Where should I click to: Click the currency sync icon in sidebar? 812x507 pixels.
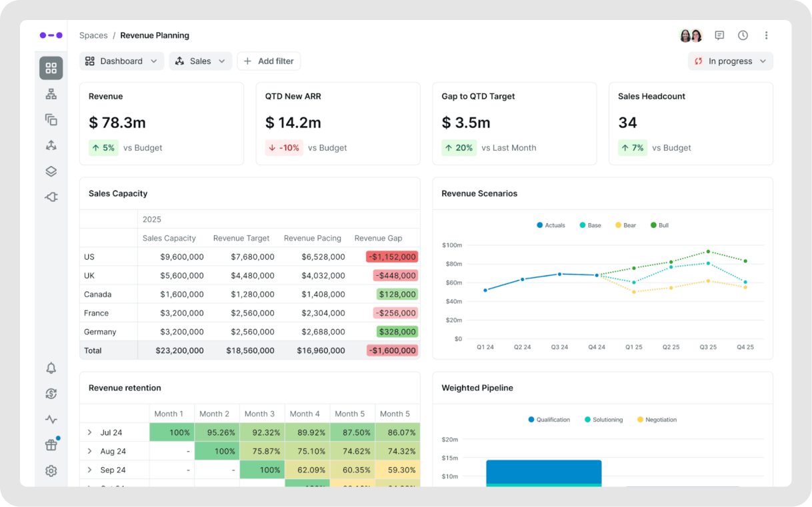coord(51,393)
